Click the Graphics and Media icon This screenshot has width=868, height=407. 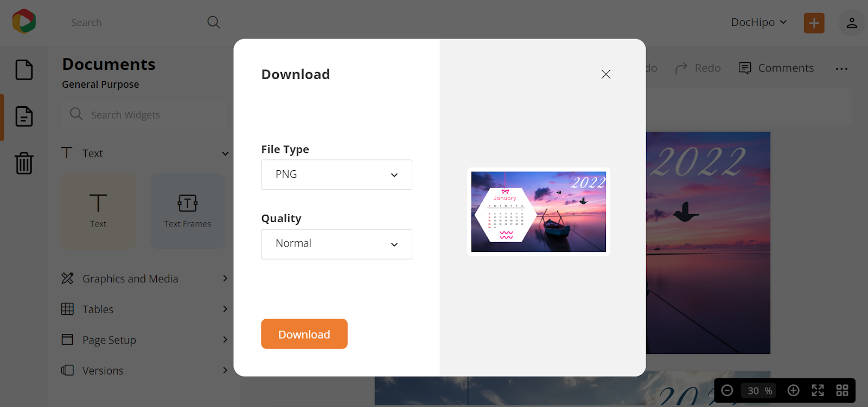(x=67, y=279)
